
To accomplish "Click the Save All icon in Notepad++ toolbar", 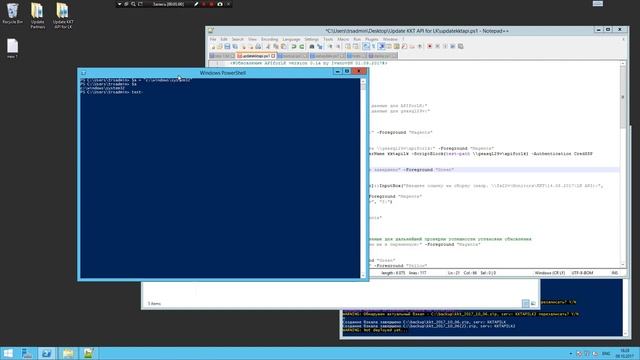I will [235, 47].
